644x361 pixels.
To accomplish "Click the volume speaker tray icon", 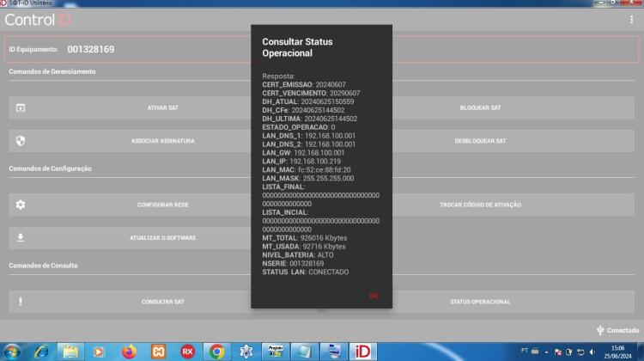I will 592,352.
